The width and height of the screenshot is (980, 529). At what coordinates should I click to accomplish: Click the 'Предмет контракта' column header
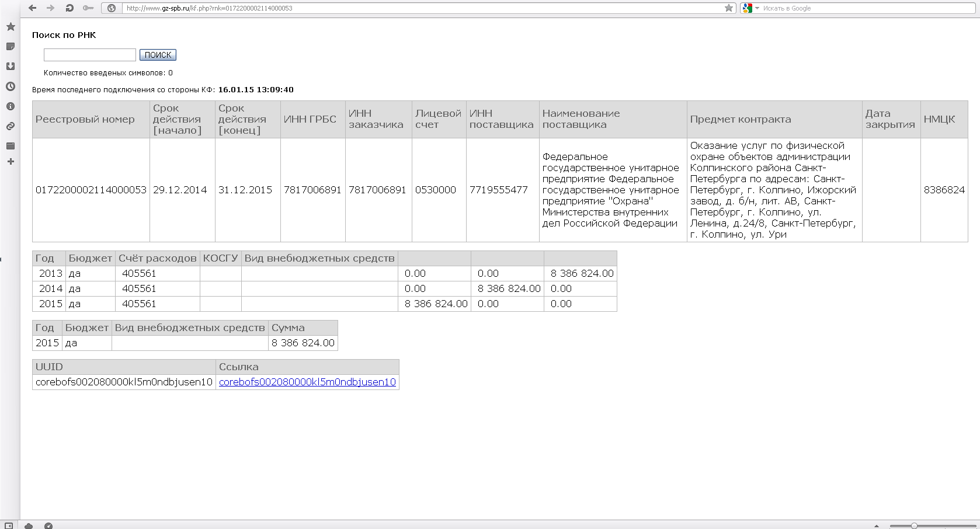774,119
